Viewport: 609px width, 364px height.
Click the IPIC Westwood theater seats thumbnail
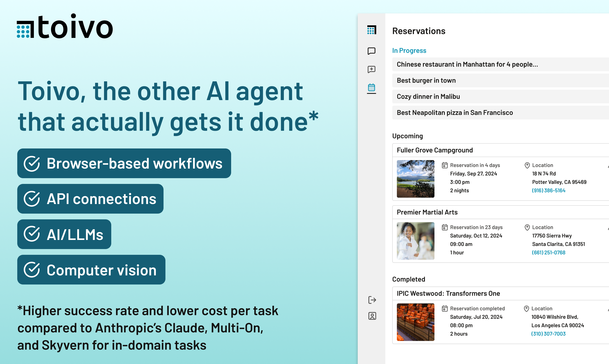point(416,322)
